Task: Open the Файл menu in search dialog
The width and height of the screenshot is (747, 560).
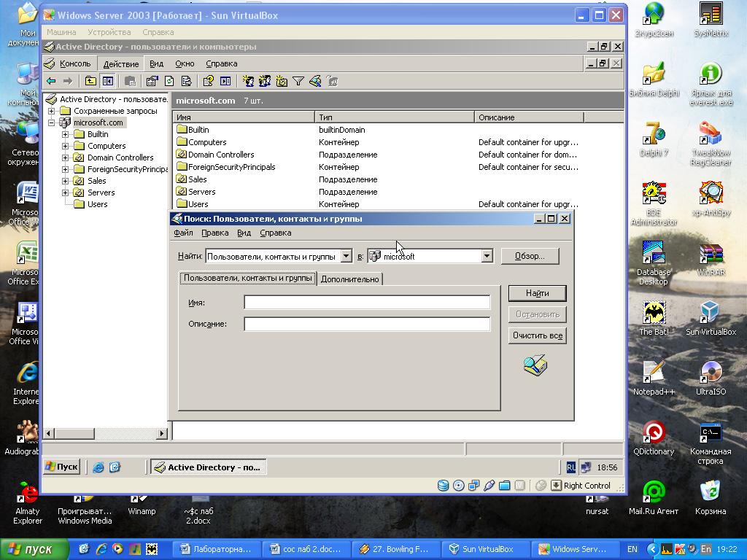Action: 183,233
